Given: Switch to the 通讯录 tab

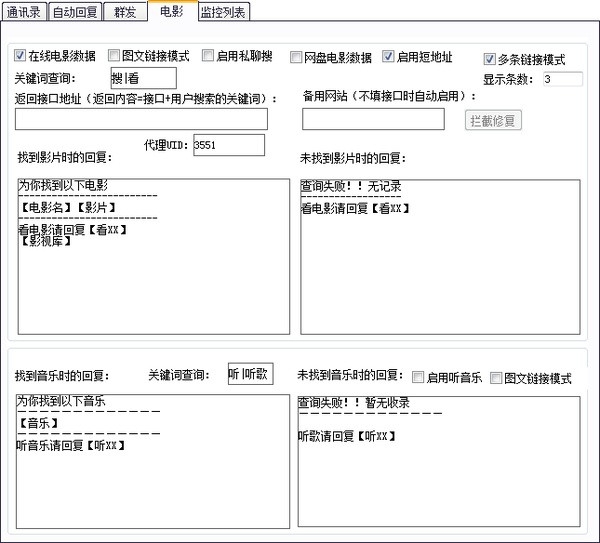Looking at the screenshot, I should 24,11.
